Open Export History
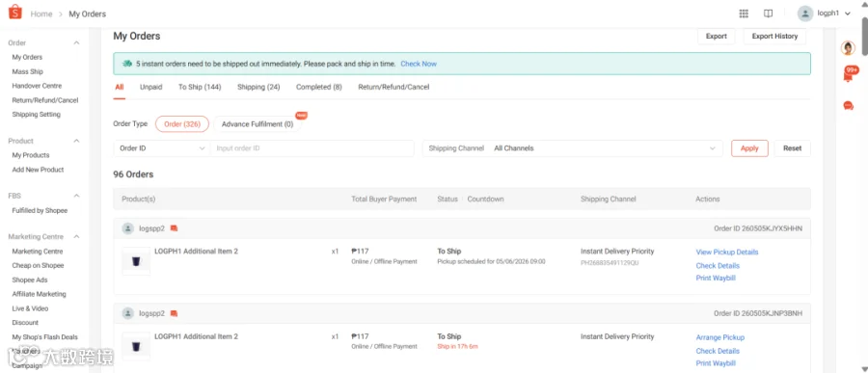 pyautogui.click(x=774, y=36)
